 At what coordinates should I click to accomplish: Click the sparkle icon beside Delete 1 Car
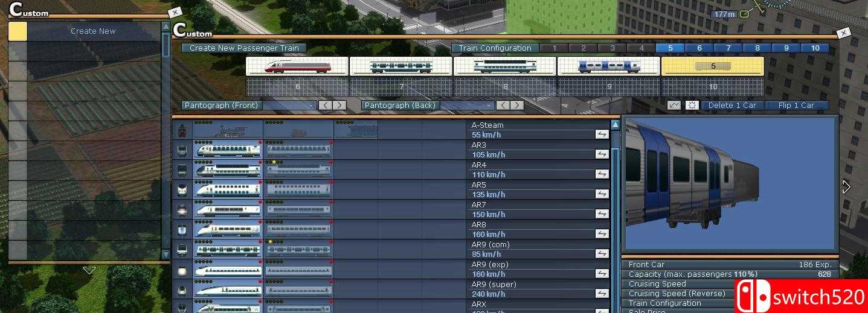point(692,105)
